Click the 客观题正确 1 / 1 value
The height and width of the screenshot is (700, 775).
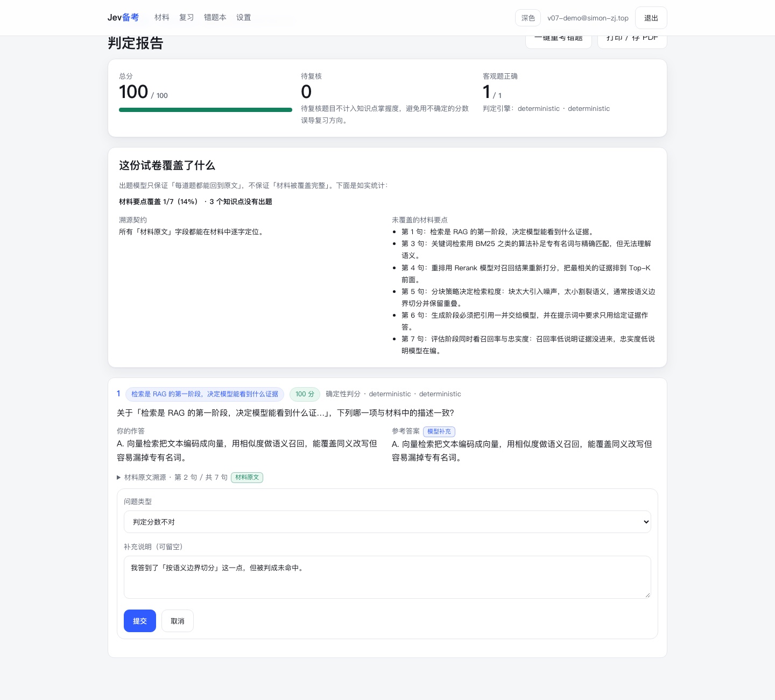tap(492, 92)
